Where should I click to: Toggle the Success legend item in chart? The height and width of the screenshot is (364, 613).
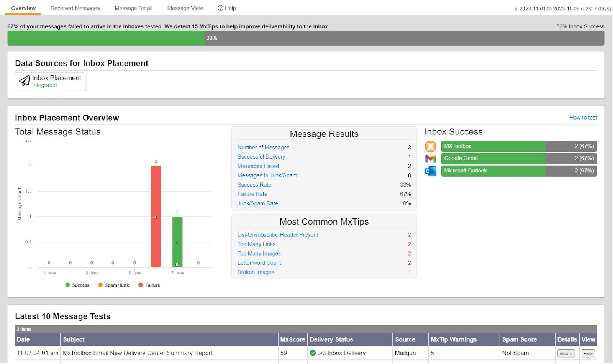[x=77, y=285]
